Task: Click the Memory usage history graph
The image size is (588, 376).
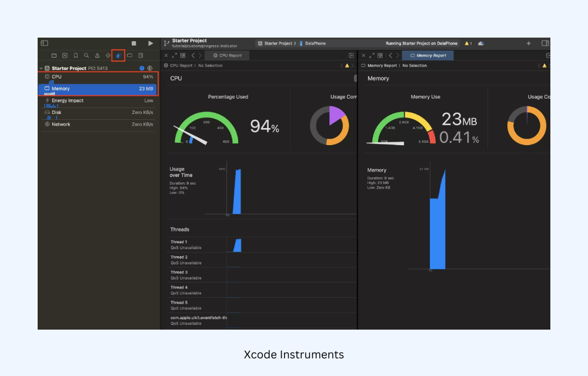Action: click(478, 216)
